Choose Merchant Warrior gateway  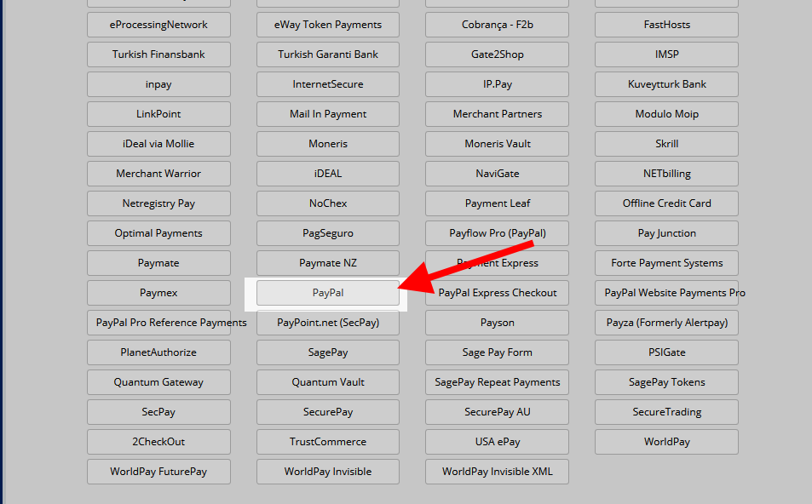(158, 174)
